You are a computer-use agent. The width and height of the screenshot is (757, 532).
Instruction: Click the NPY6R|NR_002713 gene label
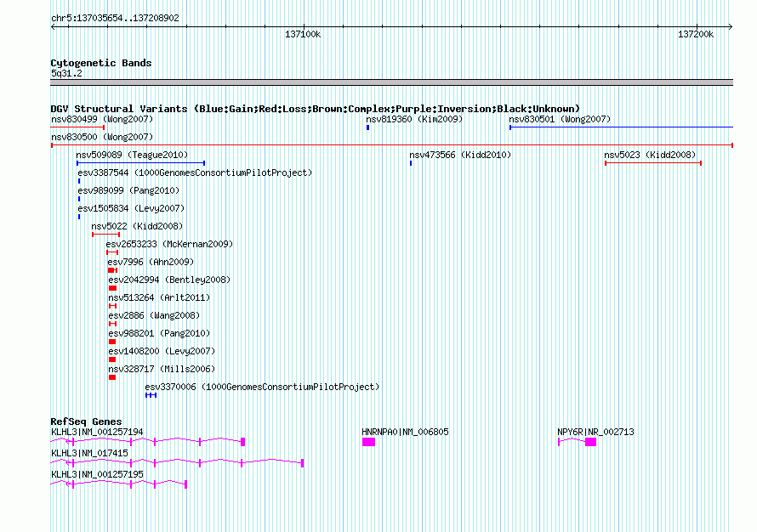tap(595, 433)
